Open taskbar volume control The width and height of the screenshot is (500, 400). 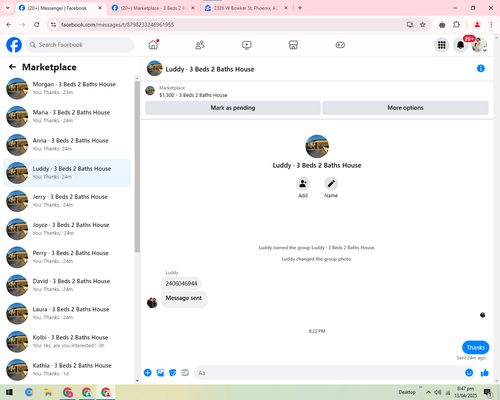438,392
